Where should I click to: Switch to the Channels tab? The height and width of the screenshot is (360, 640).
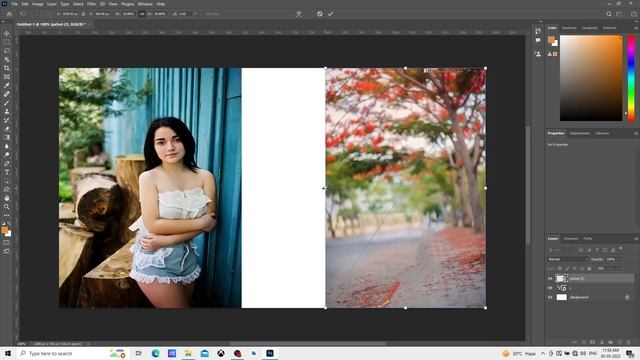[x=571, y=238]
